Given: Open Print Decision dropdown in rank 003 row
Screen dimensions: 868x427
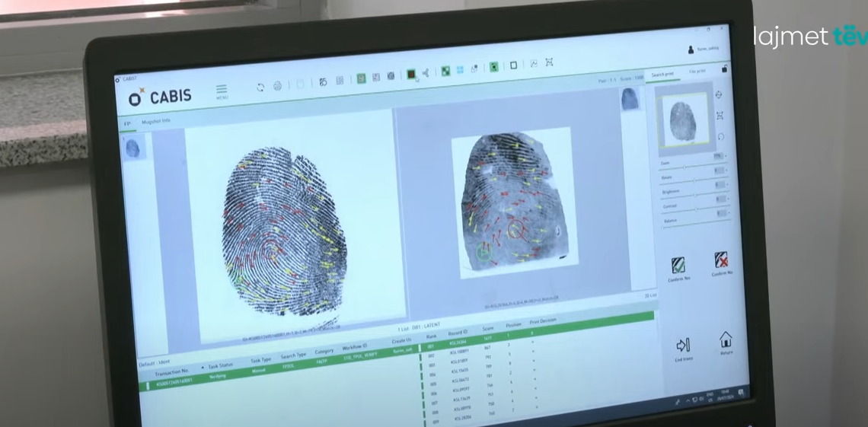Looking at the screenshot, I should [533, 352].
